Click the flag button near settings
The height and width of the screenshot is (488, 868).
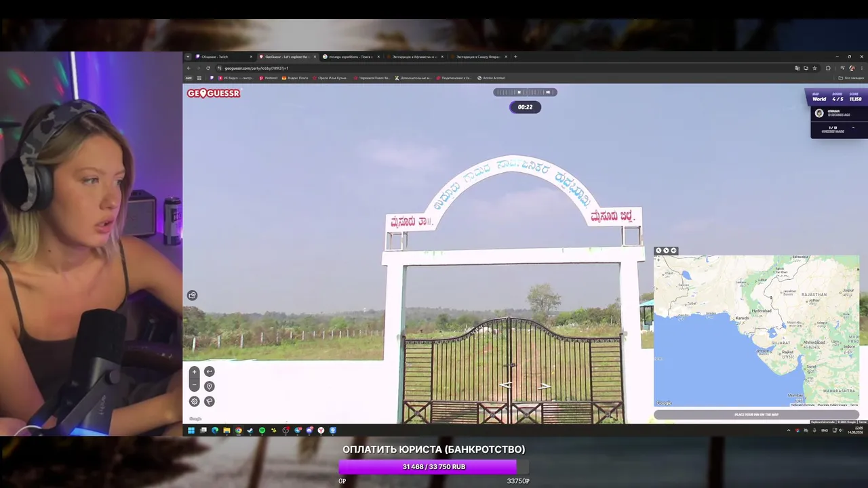[210, 401]
